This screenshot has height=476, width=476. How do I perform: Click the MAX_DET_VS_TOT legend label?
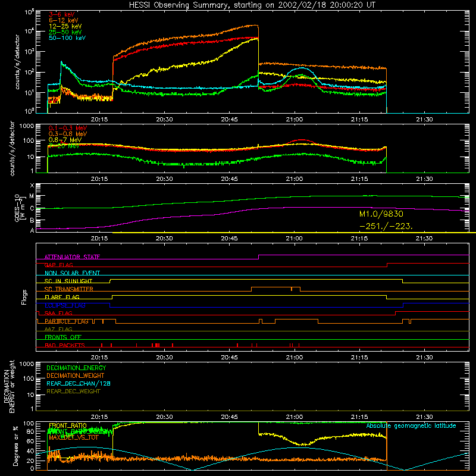click(x=74, y=437)
